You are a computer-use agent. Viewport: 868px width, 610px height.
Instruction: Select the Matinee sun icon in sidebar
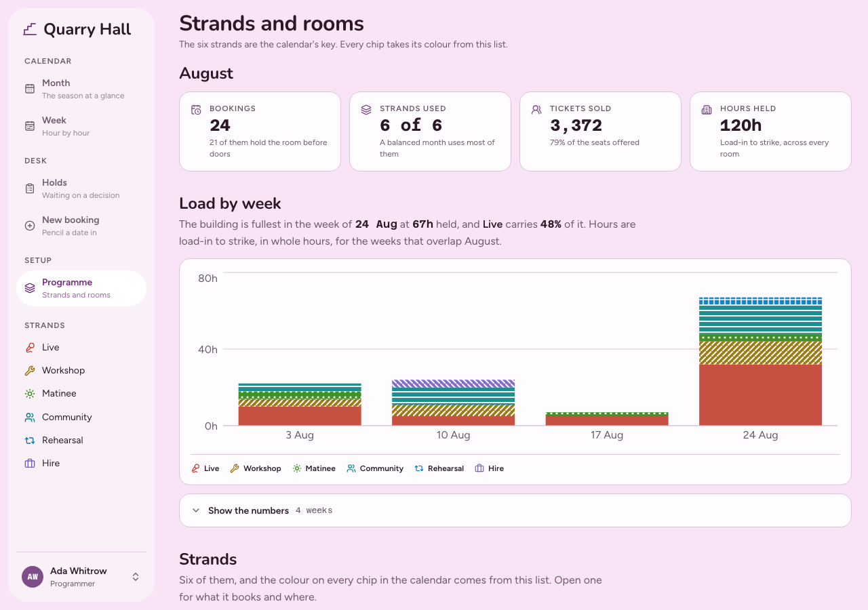click(x=30, y=394)
